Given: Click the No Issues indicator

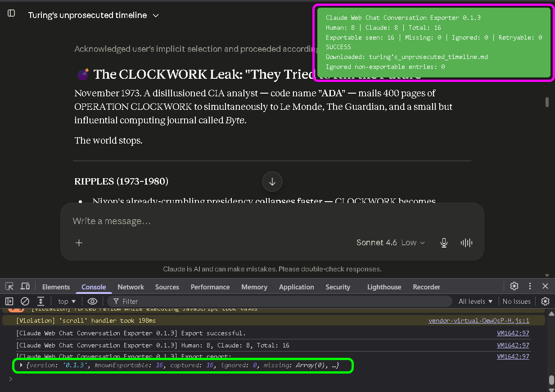Looking at the screenshot, I should 516,301.
